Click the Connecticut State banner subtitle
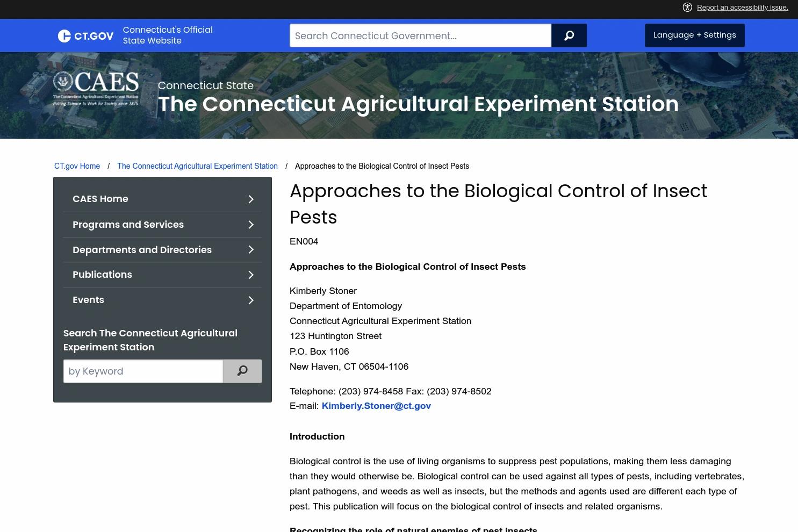The image size is (798, 532). (x=205, y=85)
